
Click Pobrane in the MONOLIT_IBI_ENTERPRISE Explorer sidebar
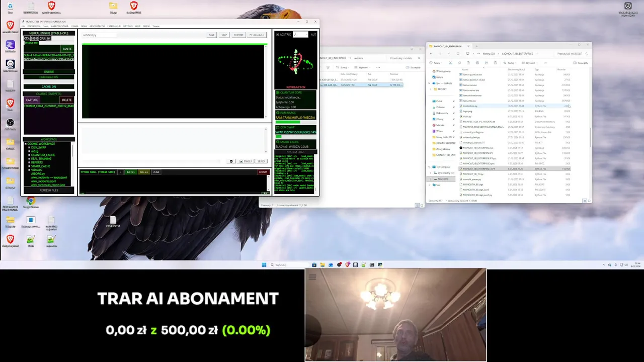point(440,107)
